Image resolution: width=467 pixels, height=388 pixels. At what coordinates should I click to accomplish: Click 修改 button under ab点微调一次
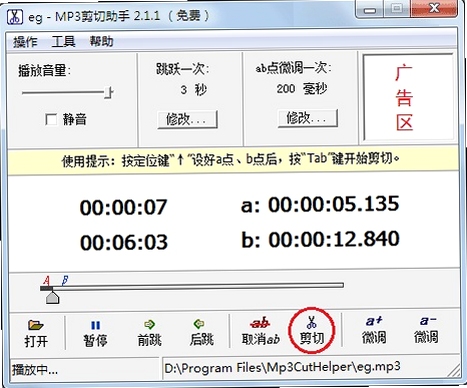point(308,118)
